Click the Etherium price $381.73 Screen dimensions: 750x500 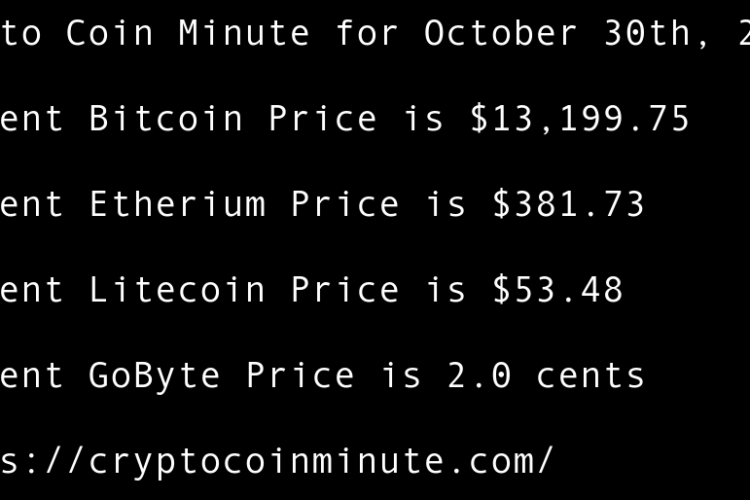point(568,205)
